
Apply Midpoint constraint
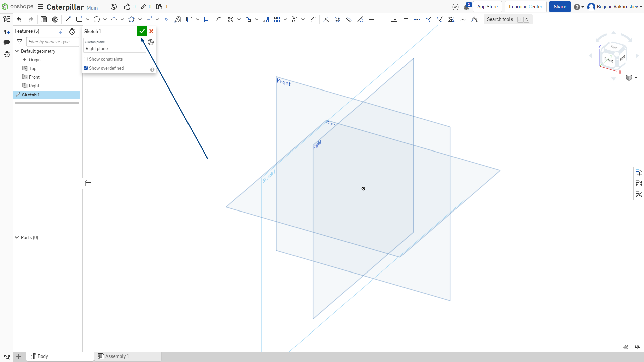pyautogui.click(x=417, y=19)
